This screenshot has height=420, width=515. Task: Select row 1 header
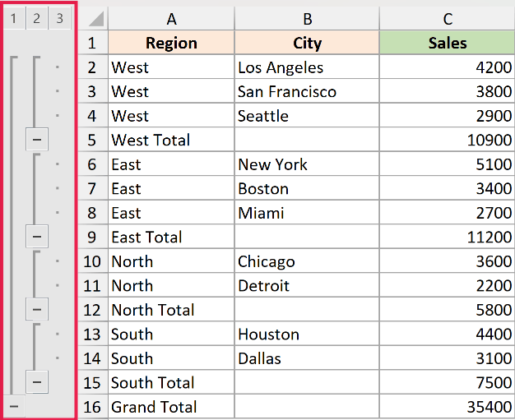[93, 43]
